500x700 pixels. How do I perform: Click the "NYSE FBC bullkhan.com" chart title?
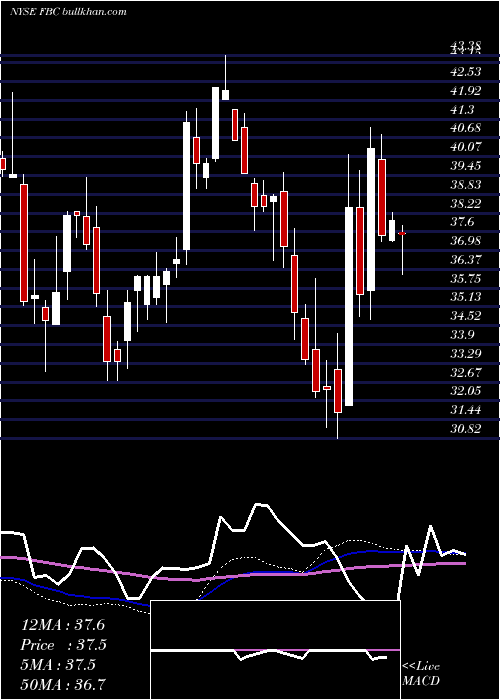click(x=68, y=11)
